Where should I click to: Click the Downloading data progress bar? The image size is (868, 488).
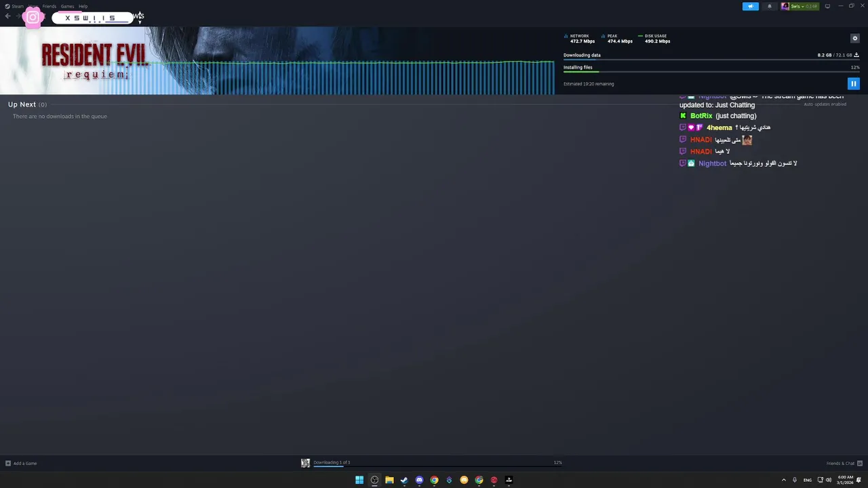point(711,60)
